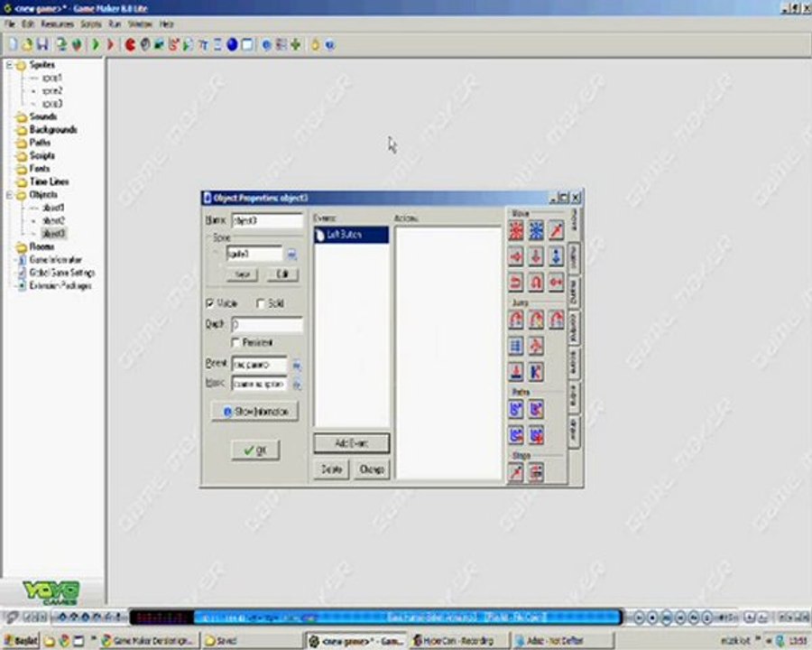812x650 pixels.
Task: Click the OK button in Object Properties
Action: (x=256, y=450)
